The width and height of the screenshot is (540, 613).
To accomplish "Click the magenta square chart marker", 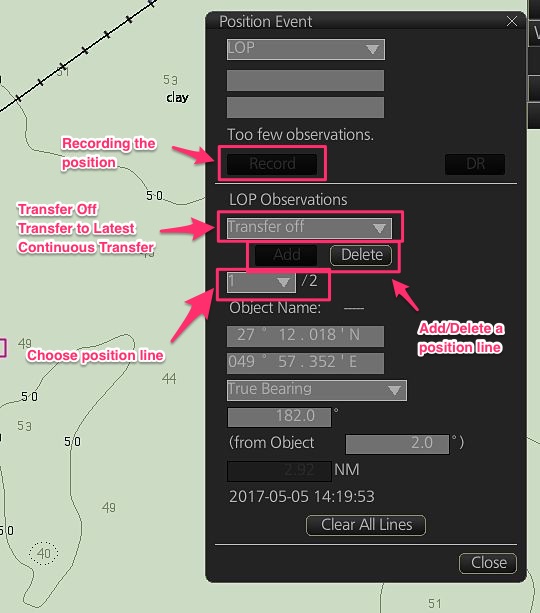I will [3, 348].
